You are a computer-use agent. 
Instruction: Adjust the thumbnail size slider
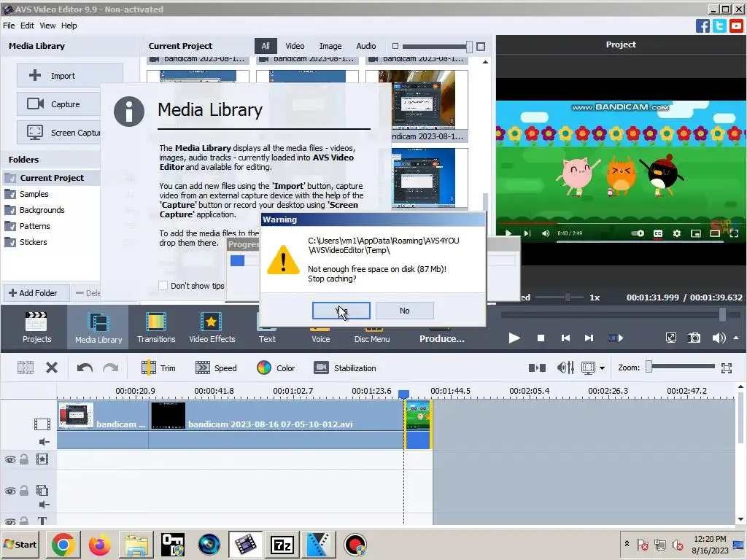[x=469, y=46]
